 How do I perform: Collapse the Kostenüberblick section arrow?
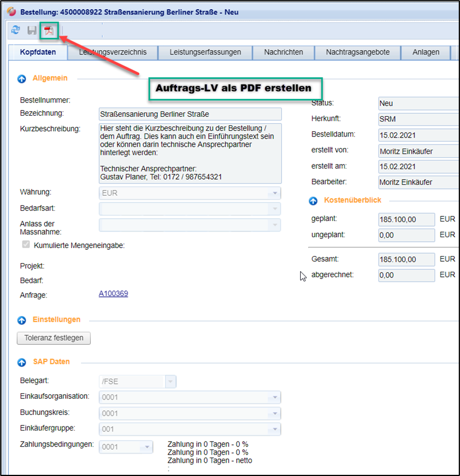pos(313,201)
